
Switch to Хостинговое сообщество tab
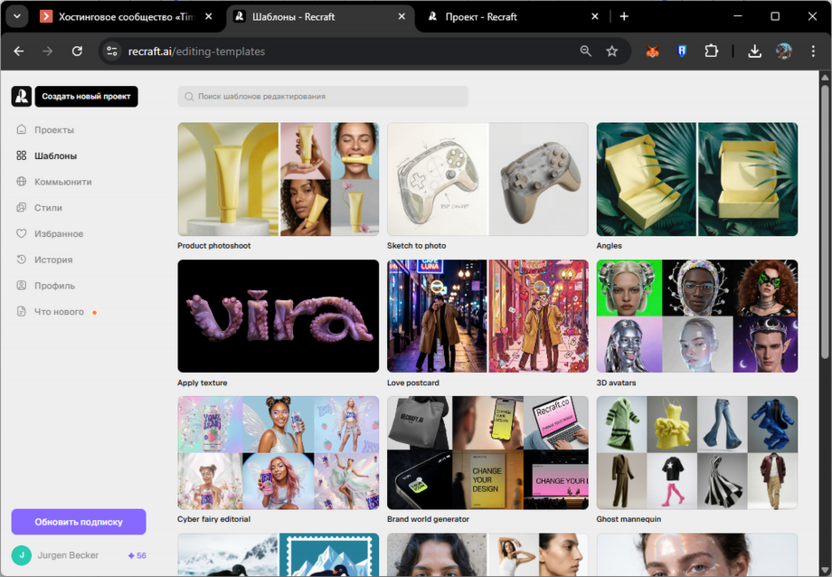click(126, 17)
